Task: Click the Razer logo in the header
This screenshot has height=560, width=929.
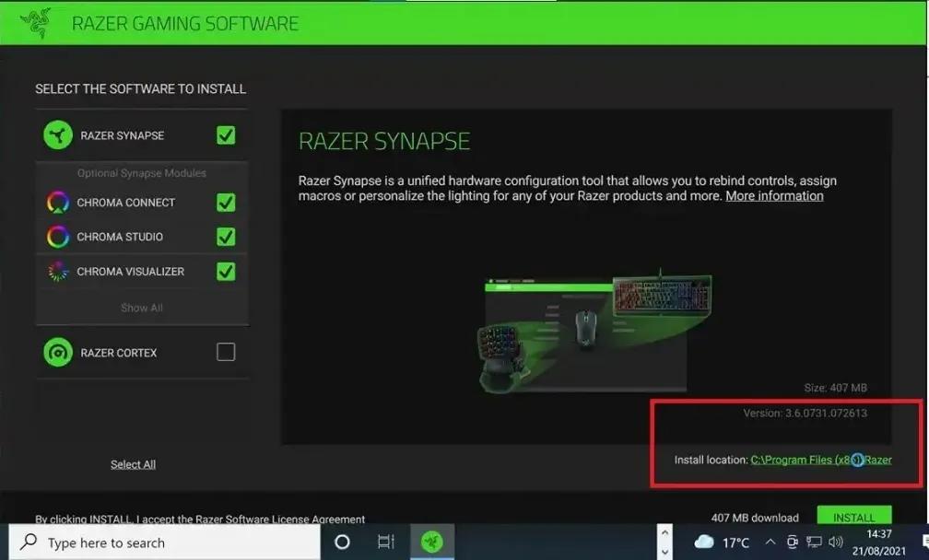Action: pyautogui.click(x=36, y=23)
